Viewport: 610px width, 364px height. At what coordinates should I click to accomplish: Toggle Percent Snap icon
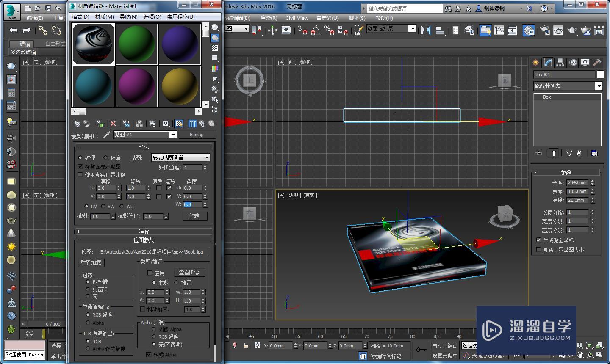(x=329, y=30)
